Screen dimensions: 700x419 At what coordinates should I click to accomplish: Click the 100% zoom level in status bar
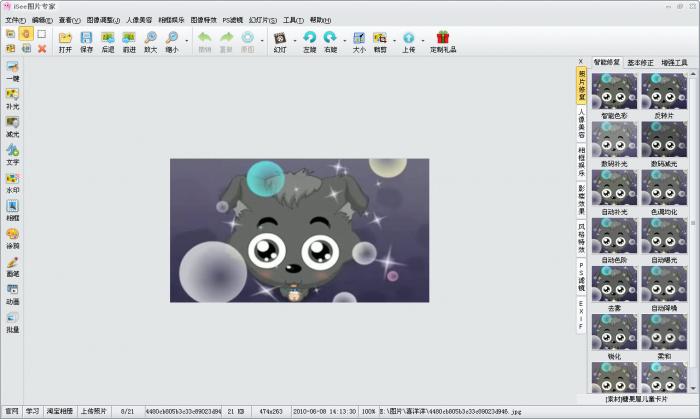point(368,411)
